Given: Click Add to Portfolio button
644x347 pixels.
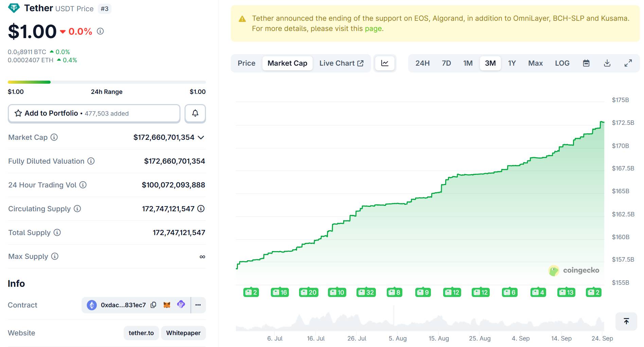Looking at the screenshot, I should pos(94,113).
